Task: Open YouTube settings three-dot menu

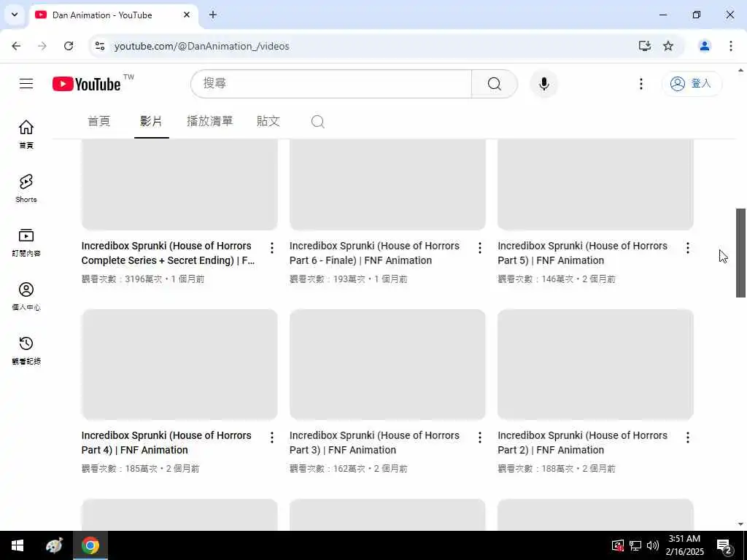Action: 640,84
